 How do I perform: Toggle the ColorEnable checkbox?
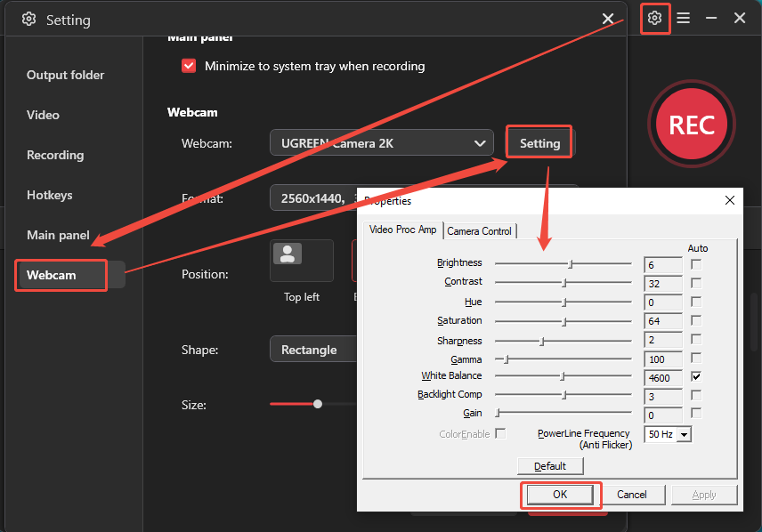499,433
